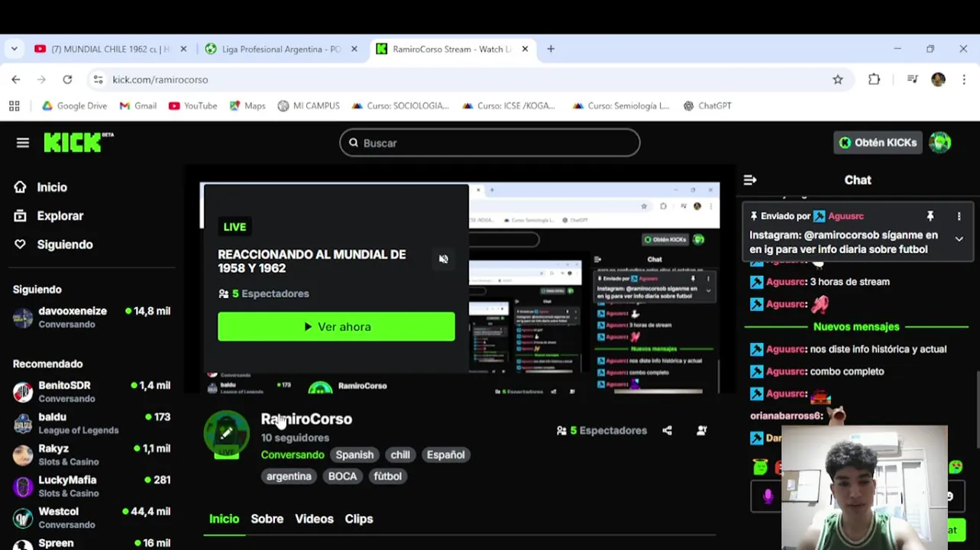This screenshot has height=550, width=980.
Task: Open Siguiendo in the sidebar
Action: (x=53, y=244)
